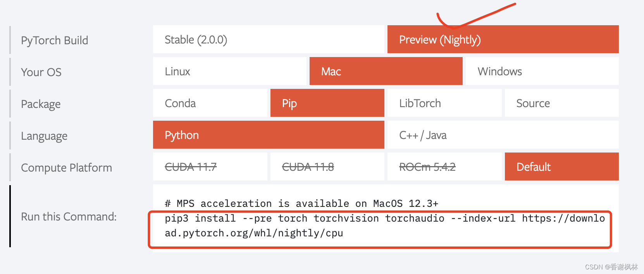Viewport: 644px width, 274px height.
Task: Choose Python as the language
Action: [x=268, y=135]
